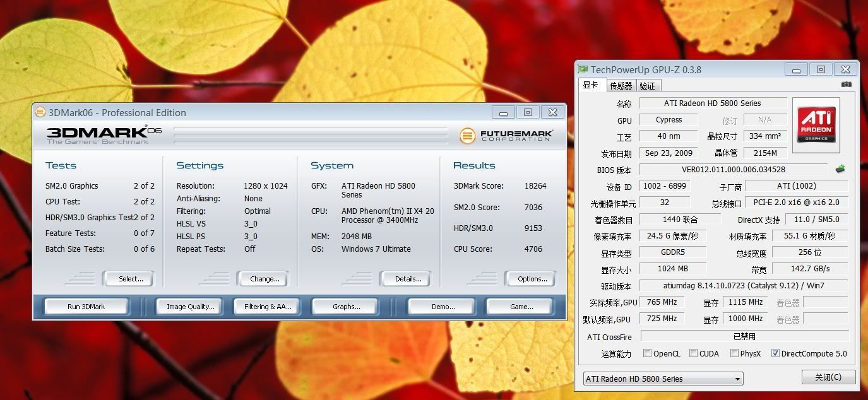Switch to the 验证 tab in GPU-Z
This screenshot has height=400, width=868.
(648, 86)
